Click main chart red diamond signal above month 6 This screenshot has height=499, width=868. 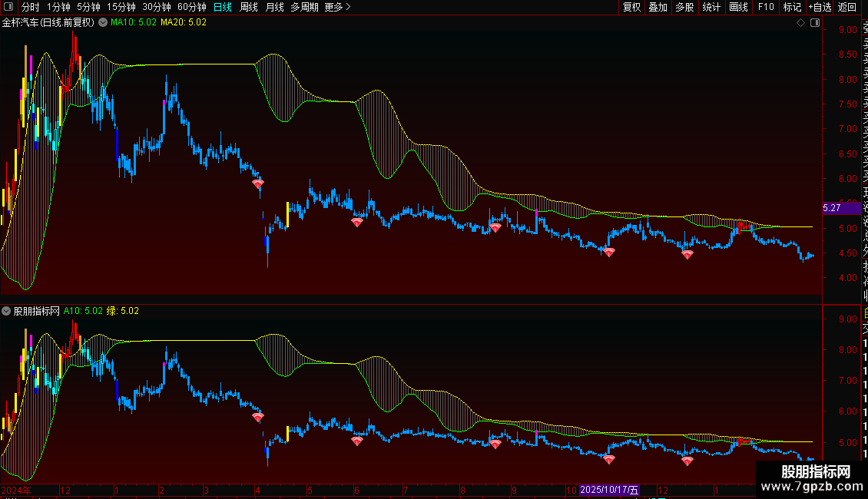coord(357,223)
